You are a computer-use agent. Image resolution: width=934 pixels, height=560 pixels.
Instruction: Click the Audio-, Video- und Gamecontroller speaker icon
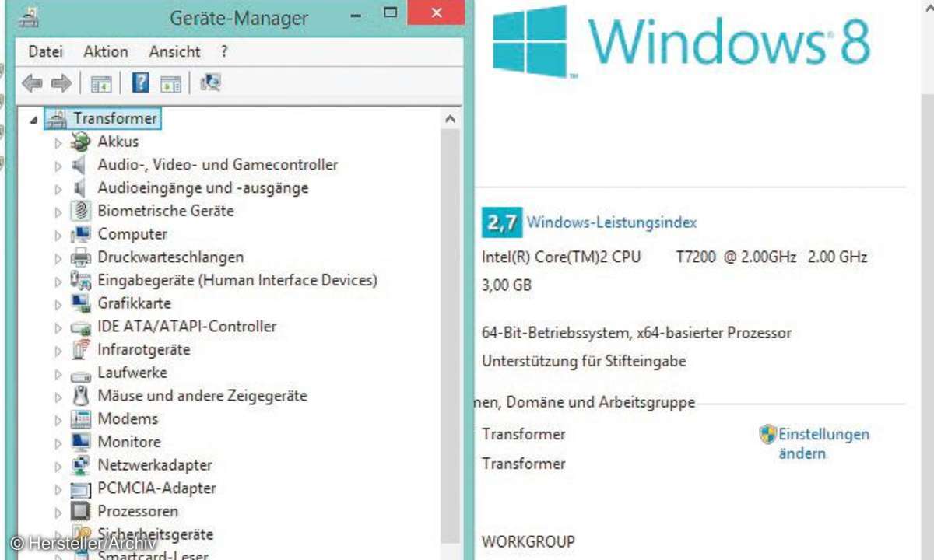pos(80,165)
